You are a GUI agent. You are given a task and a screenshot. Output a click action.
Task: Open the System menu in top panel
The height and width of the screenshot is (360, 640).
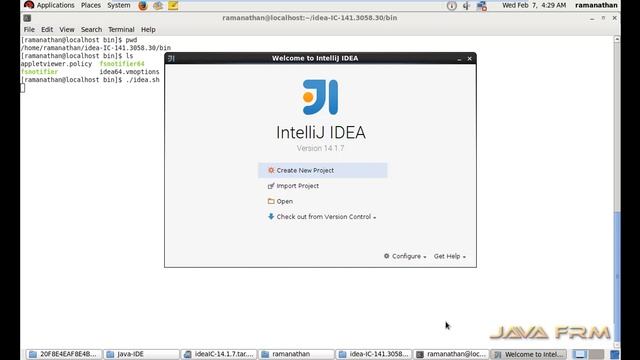click(x=119, y=5)
